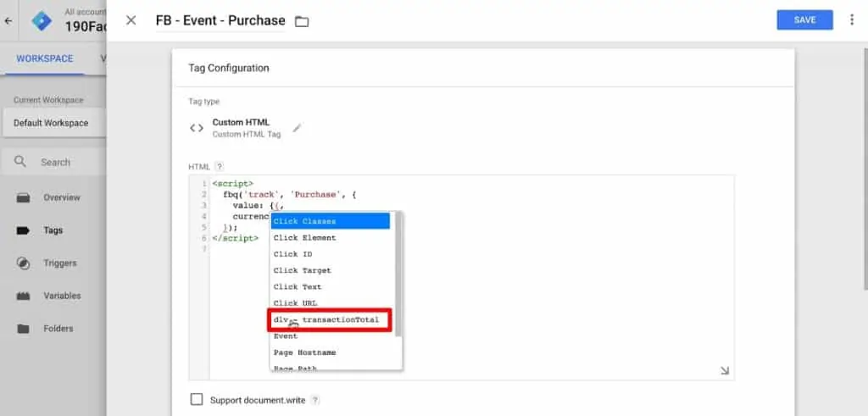Open the HTML field help question mark
This screenshot has height=416, width=868.
pyautogui.click(x=220, y=167)
